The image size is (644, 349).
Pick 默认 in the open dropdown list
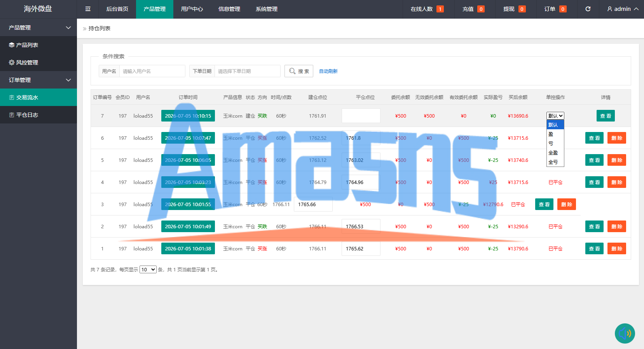coord(555,125)
